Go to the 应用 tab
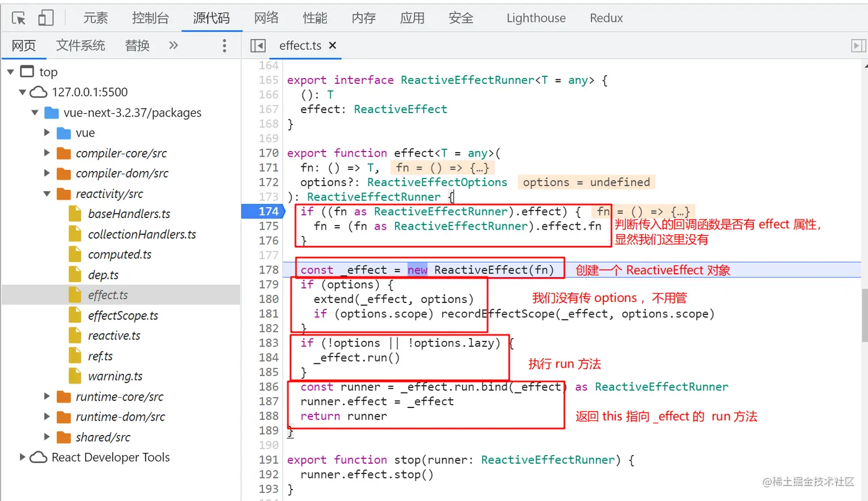This screenshot has width=868, height=501. [x=412, y=18]
